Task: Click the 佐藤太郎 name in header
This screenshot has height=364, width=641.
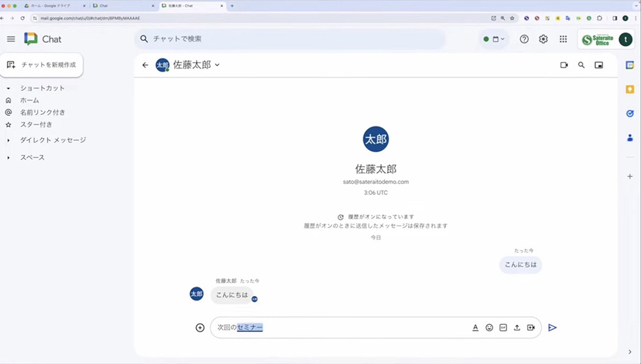Action: coord(192,65)
